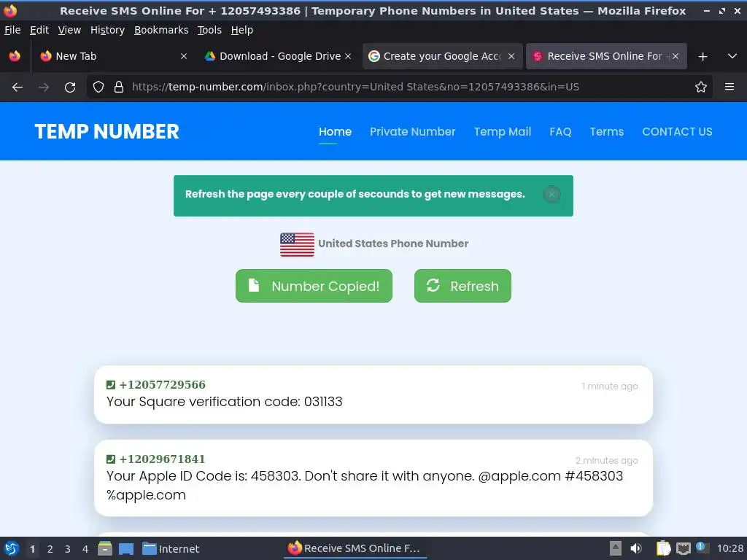Open the Temp Mail page
The width and height of the screenshot is (747, 560).
tap(502, 132)
